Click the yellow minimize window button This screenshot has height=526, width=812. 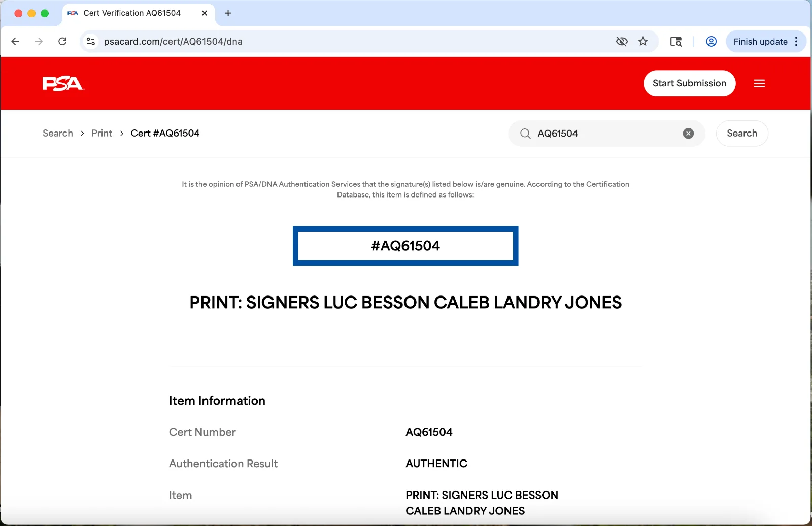click(31, 13)
